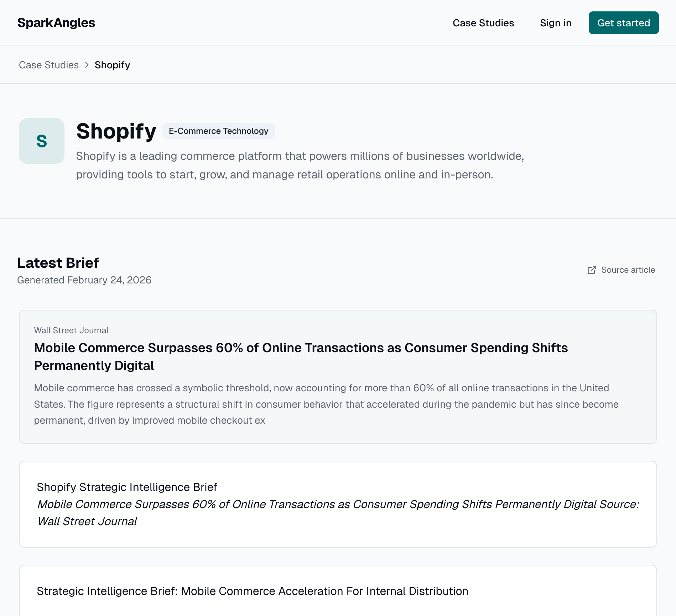This screenshot has width=676, height=616.
Task: Click the Latest Brief heading
Action: 58,263
